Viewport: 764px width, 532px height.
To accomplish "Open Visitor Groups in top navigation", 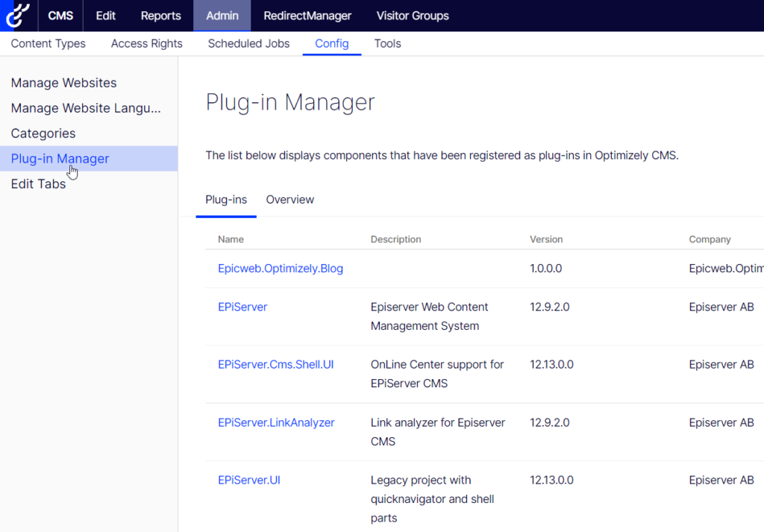I will [412, 16].
